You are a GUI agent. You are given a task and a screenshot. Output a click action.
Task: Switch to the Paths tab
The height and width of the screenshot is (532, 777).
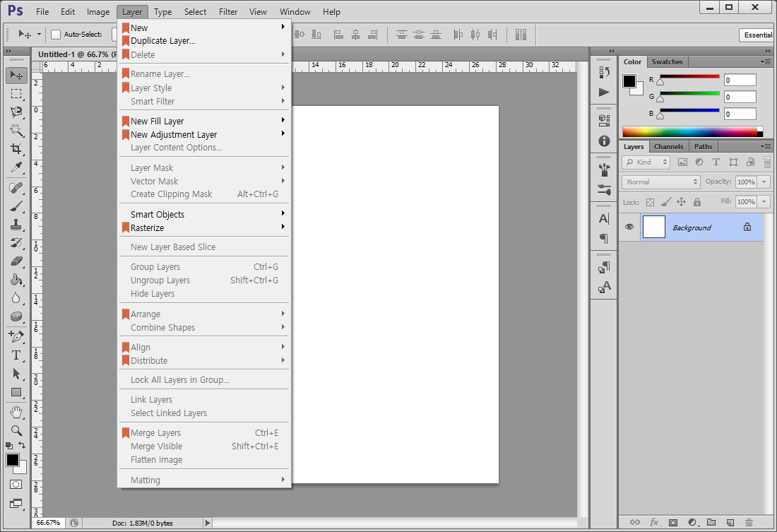tap(703, 146)
